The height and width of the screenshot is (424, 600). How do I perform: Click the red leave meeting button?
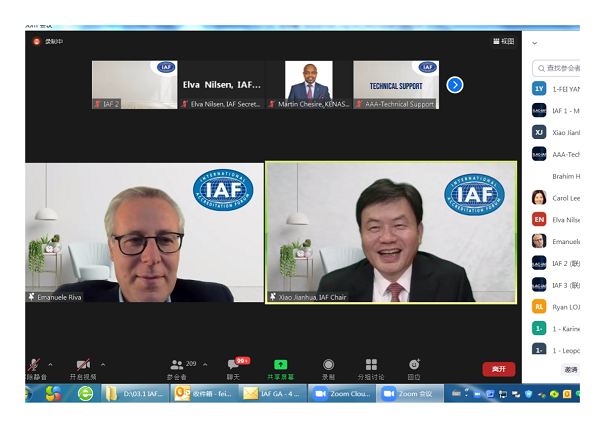point(498,369)
